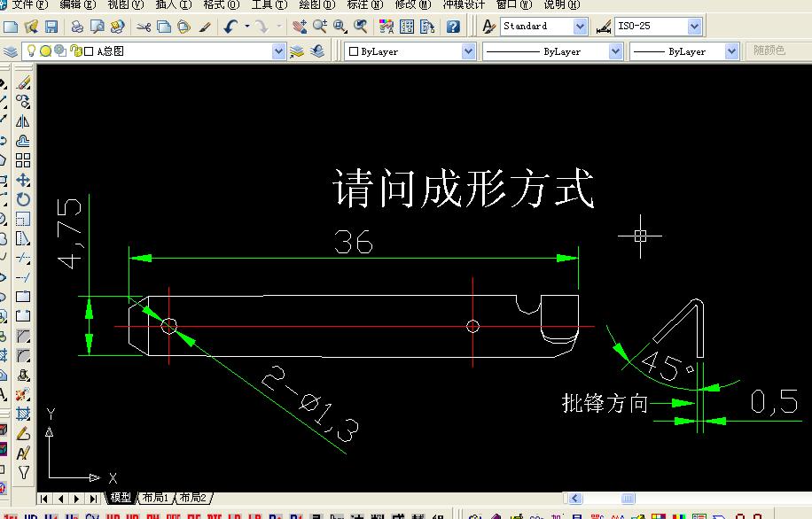Open Plot Preview icon
This screenshot has width=812, height=519.
pos(97,27)
